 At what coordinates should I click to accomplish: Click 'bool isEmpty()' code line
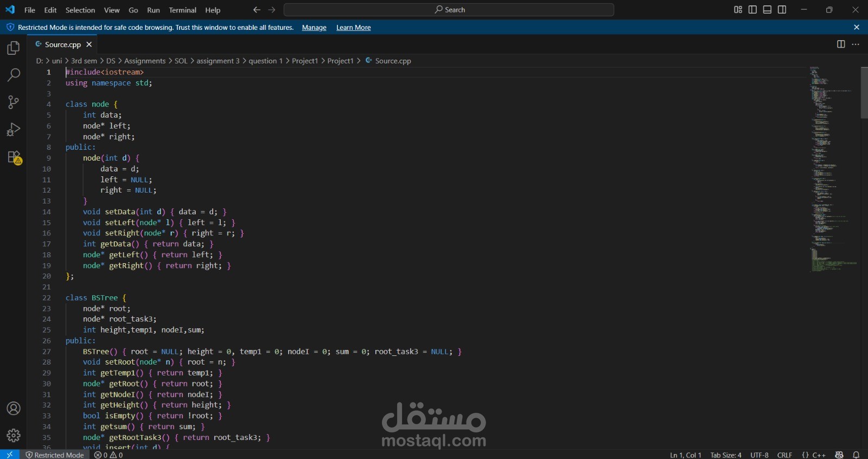152,416
